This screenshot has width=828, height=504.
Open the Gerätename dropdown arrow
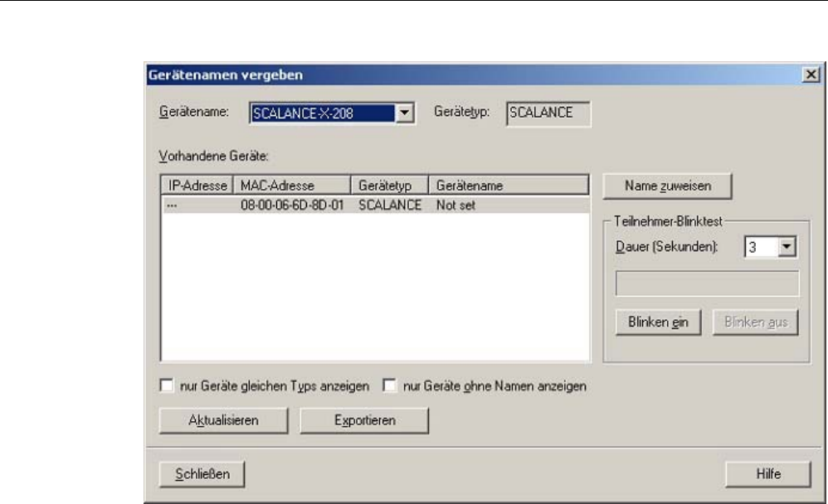404,113
